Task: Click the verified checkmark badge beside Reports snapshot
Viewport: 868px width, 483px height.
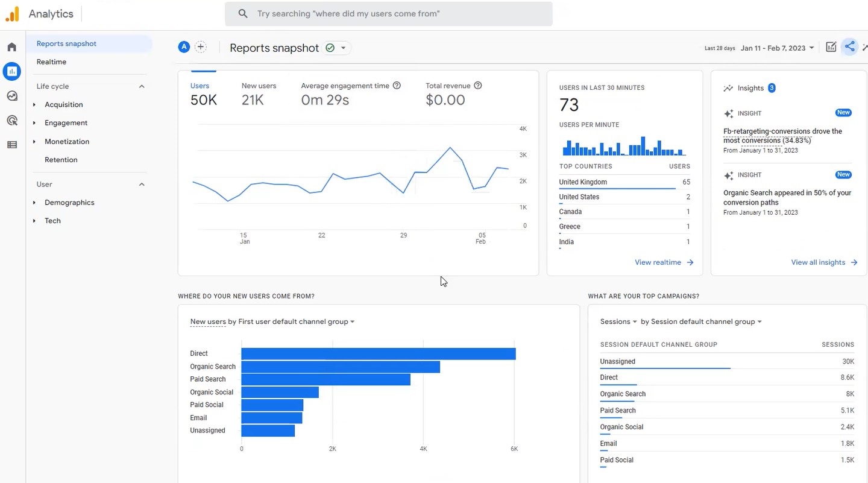Action: tap(329, 47)
